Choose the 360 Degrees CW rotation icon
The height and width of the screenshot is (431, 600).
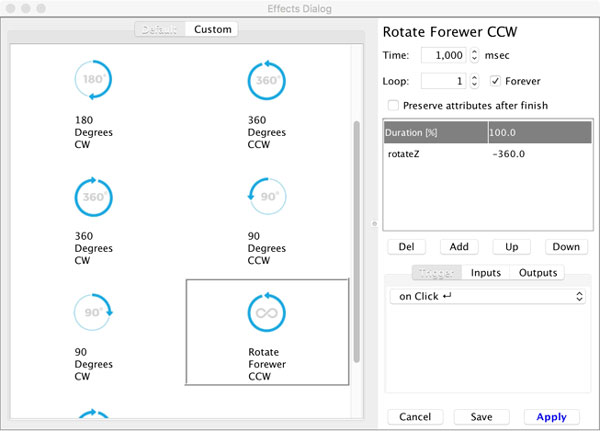tap(93, 197)
